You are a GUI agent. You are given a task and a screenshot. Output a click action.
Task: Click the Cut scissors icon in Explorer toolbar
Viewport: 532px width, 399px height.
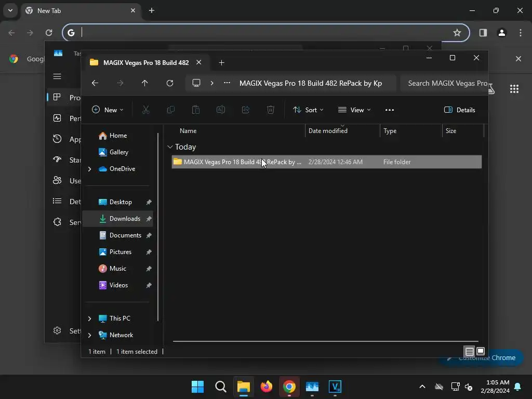click(145, 110)
